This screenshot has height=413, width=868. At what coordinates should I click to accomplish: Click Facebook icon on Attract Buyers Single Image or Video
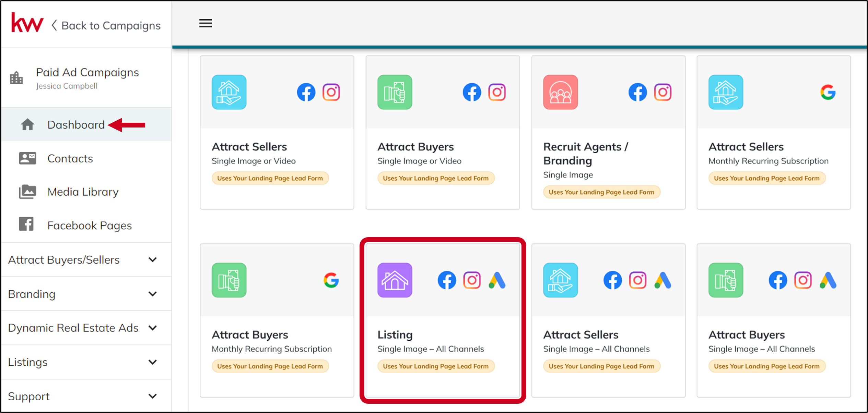pyautogui.click(x=472, y=92)
